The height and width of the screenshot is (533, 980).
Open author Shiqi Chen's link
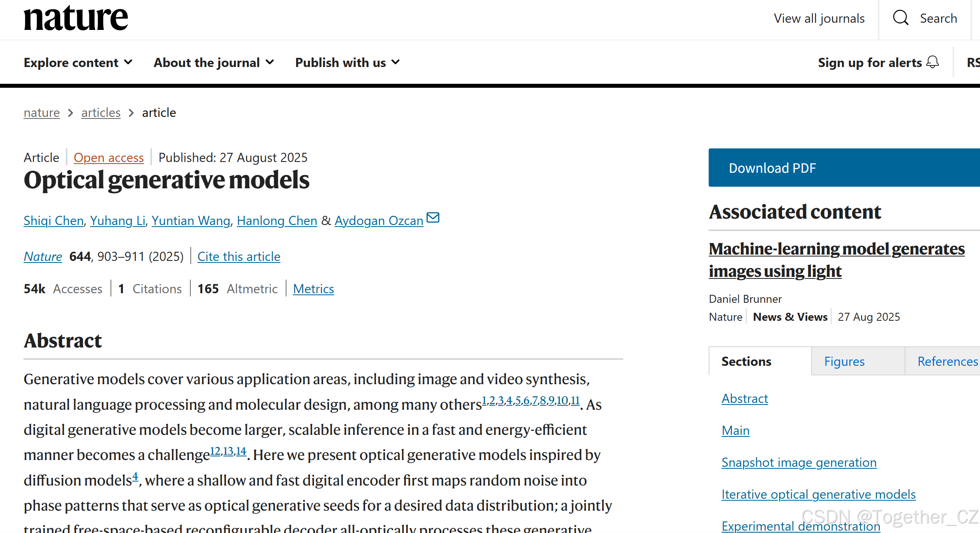click(53, 221)
